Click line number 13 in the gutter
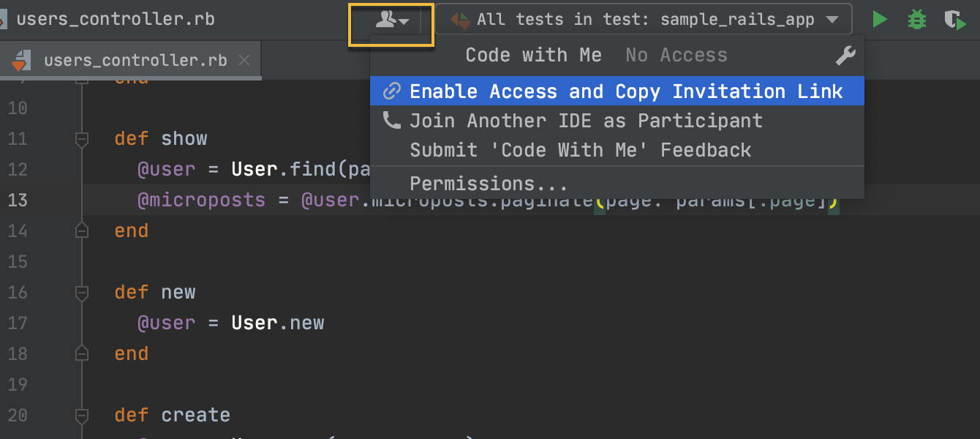This screenshot has width=980, height=439. [18, 200]
